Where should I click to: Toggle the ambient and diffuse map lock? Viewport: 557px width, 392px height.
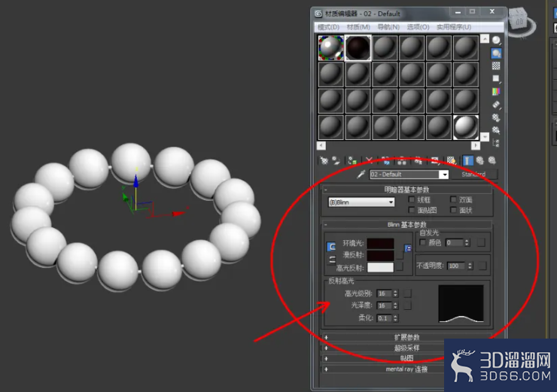click(x=408, y=248)
